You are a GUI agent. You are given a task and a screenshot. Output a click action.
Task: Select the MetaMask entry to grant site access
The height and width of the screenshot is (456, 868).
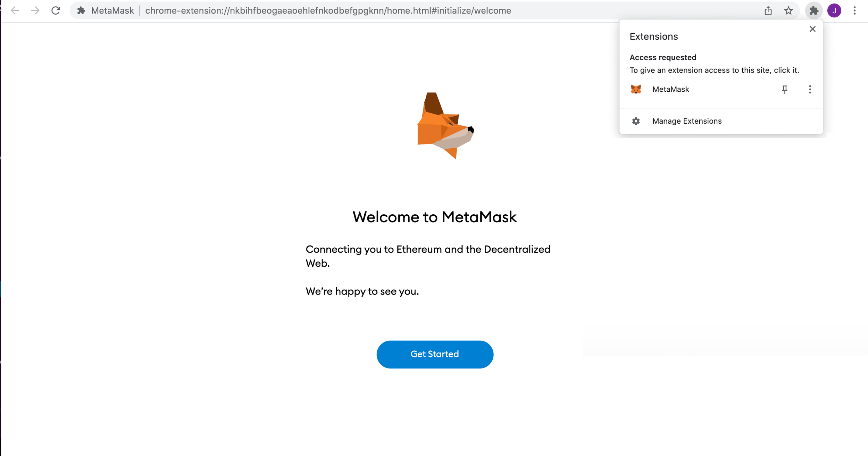(670, 89)
